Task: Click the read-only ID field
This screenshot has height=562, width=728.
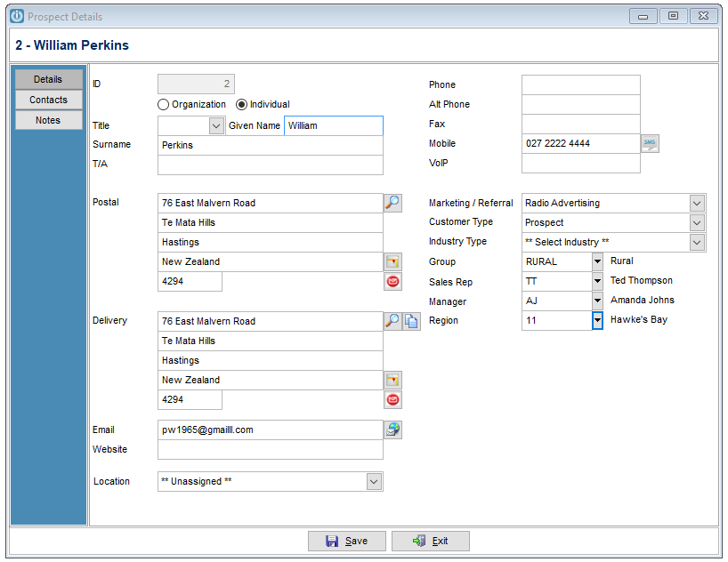Action: (196, 84)
